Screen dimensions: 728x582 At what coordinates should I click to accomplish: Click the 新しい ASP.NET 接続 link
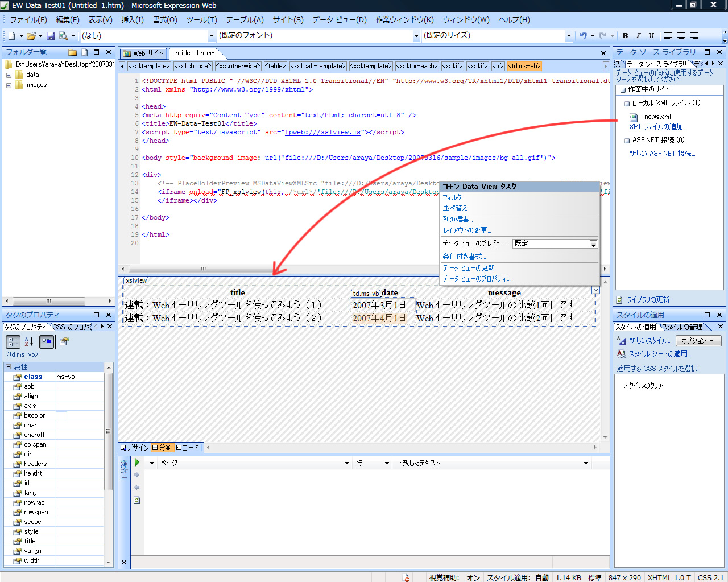(x=662, y=154)
